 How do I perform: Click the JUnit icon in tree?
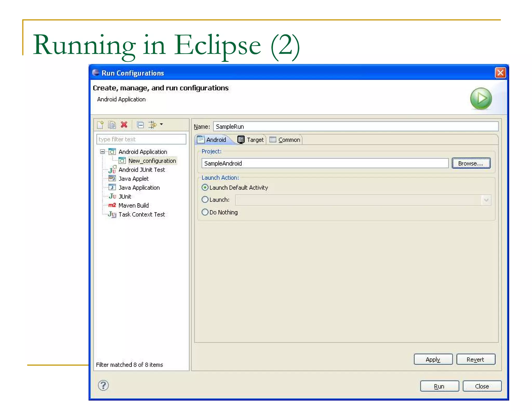(x=112, y=196)
